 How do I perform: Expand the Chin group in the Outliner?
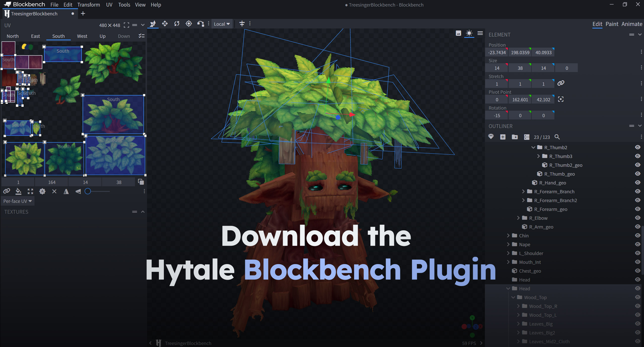(x=508, y=235)
